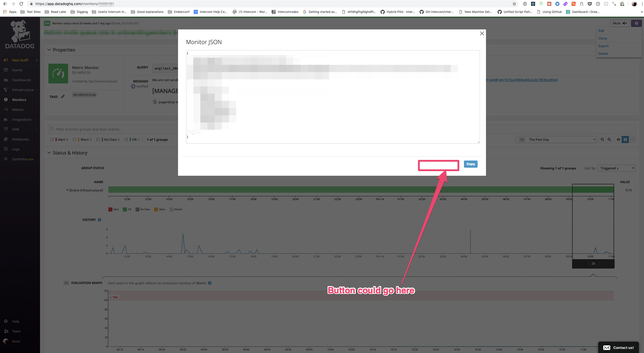
Task: Open New Stuff! in sidebar
Action: coord(20,60)
